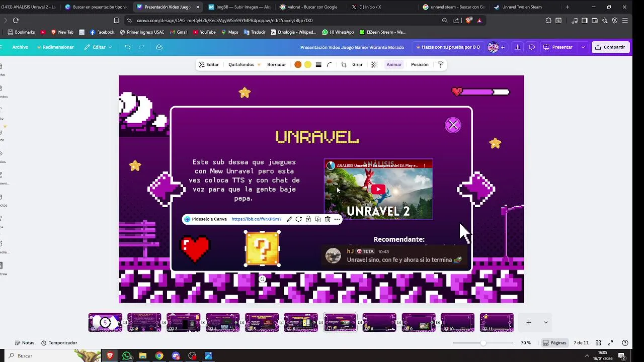Expand the chevron next to add page

(546, 322)
